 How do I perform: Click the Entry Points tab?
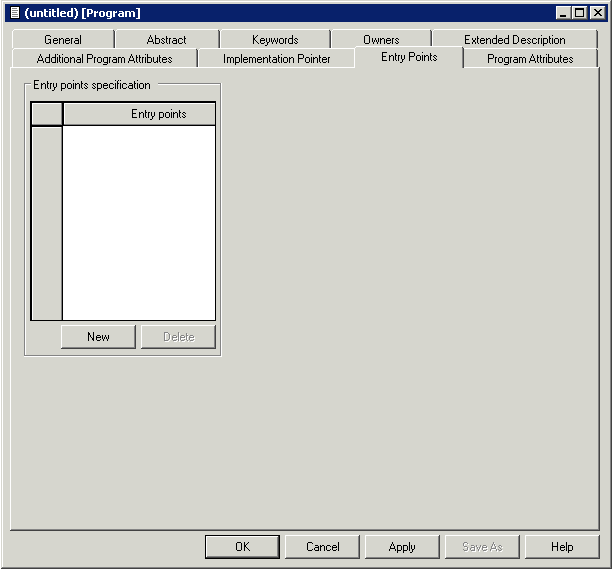409,57
